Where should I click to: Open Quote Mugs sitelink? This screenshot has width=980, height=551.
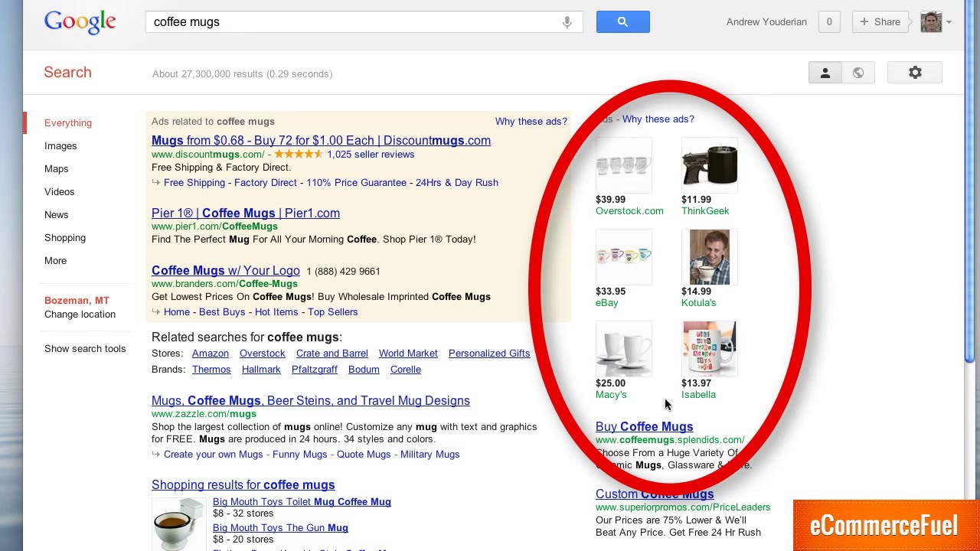click(364, 454)
